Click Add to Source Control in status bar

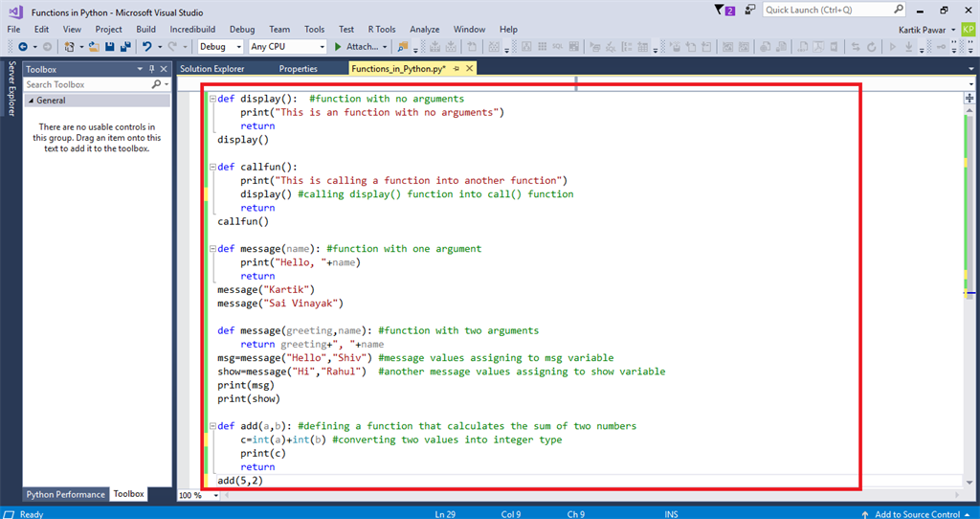point(916,514)
